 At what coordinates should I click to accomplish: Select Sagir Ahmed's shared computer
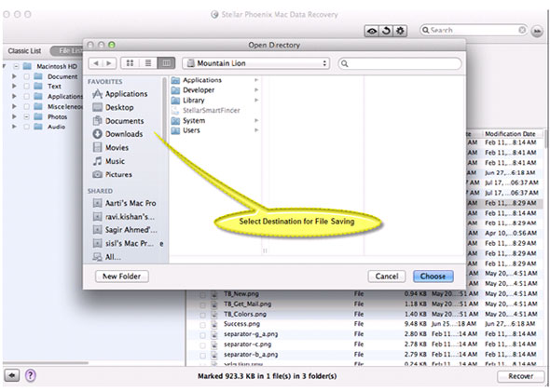125,230
